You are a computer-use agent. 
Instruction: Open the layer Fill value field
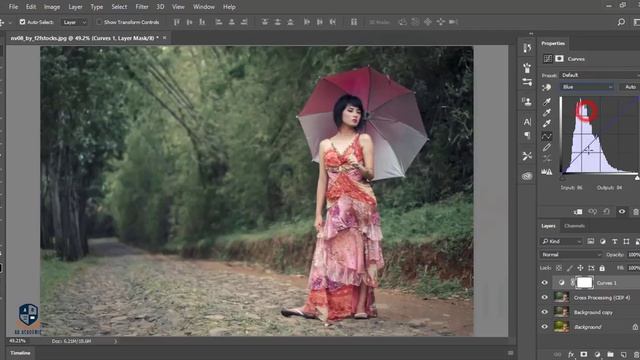(633, 268)
